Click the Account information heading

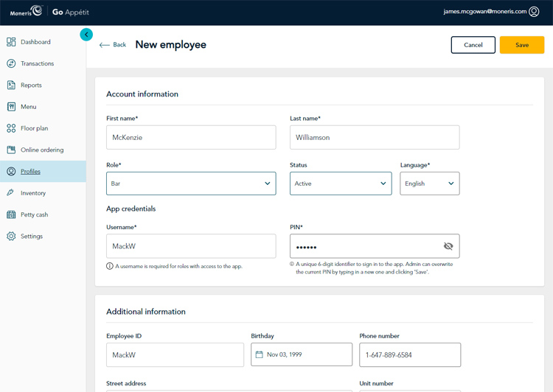[142, 94]
